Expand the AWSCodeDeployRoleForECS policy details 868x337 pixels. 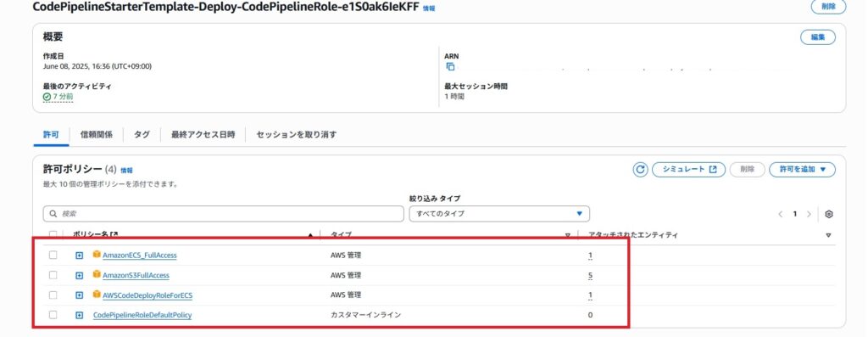(x=79, y=295)
